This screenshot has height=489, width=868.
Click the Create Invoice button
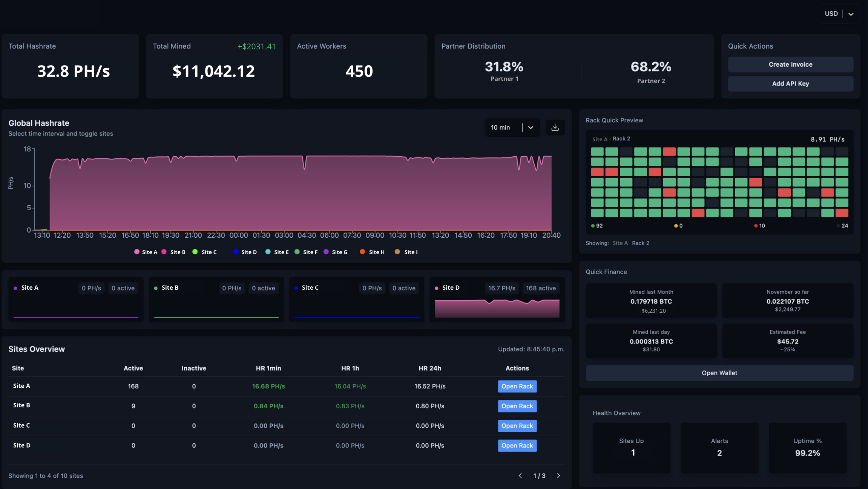pos(790,64)
